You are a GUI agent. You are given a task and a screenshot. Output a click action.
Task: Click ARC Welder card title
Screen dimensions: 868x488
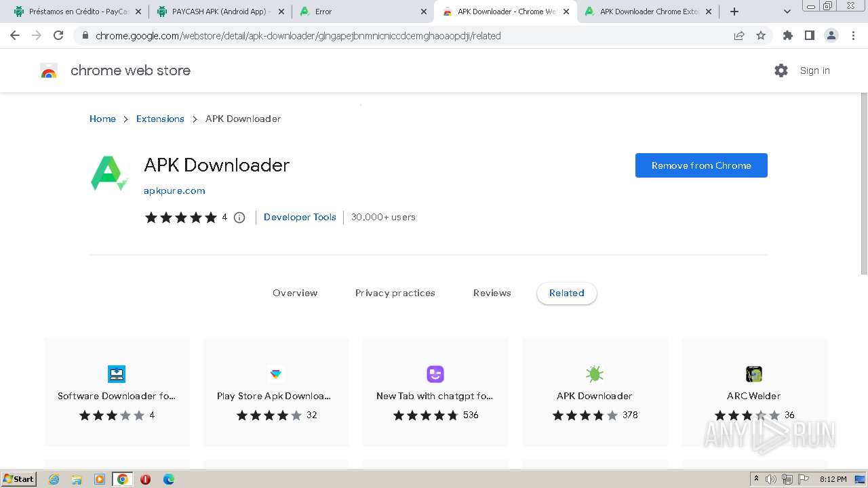point(753,396)
